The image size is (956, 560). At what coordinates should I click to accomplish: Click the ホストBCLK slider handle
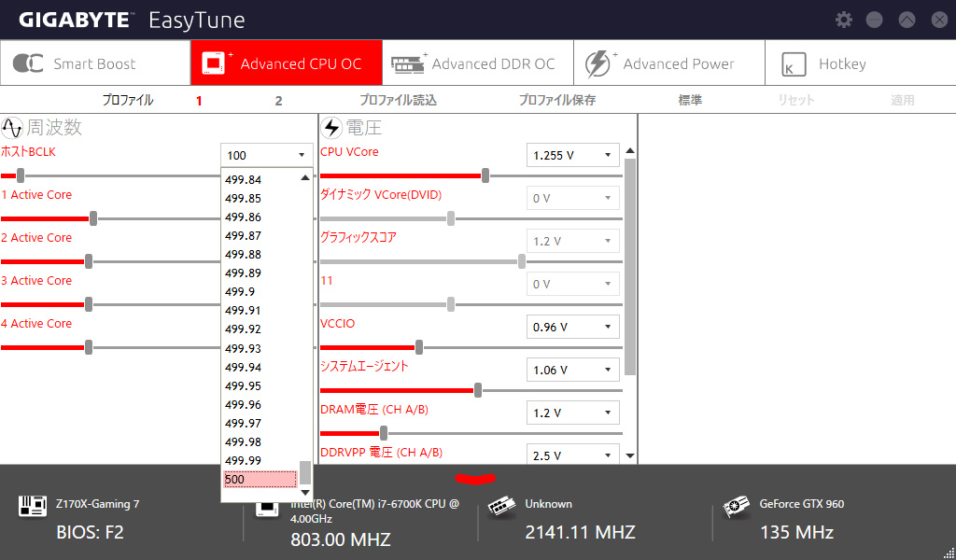coord(21,176)
